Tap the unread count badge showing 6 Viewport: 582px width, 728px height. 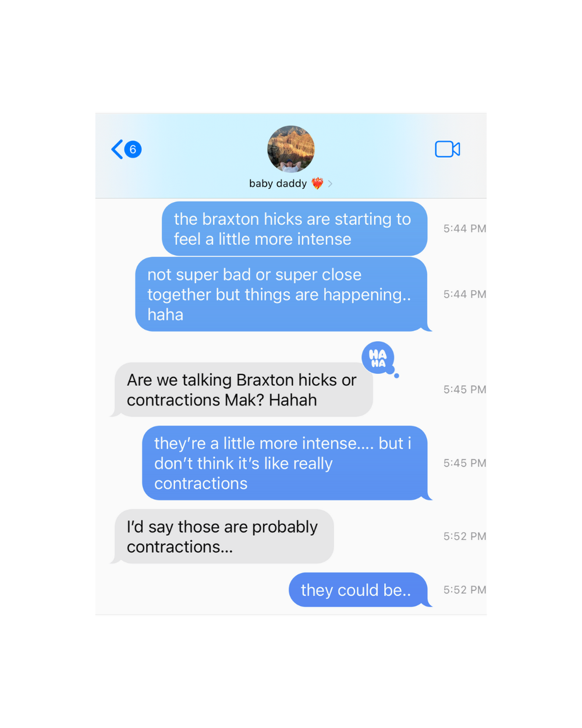tap(133, 150)
